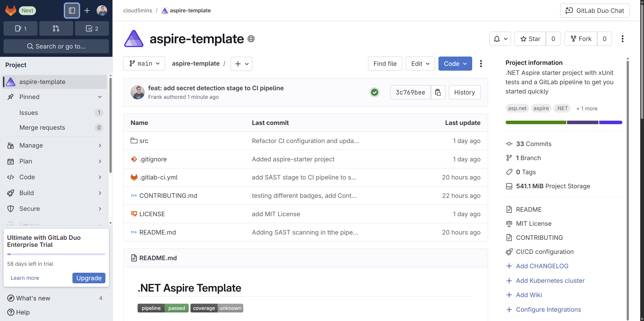Click Add CHANGELOG
Image resolution: width=644 pixels, height=321 pixels.
537,266
